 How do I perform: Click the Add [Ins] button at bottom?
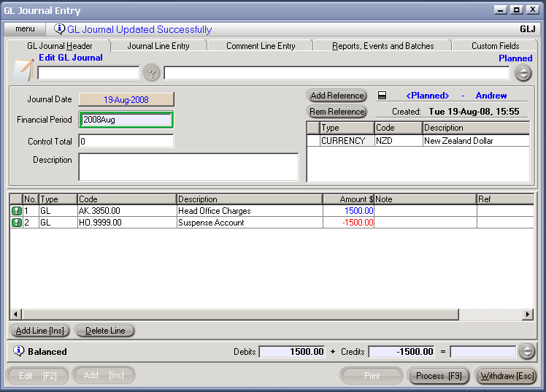(x=104, y=375)
